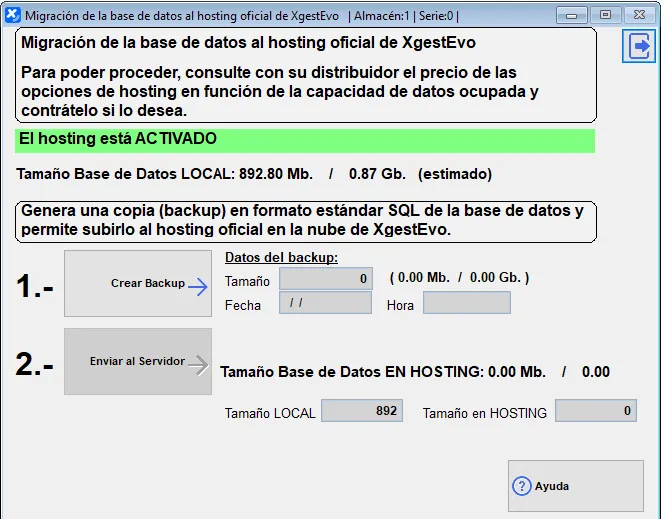Open Ayuda help button
The height and width of the screenshot is (519, 661).
(575, 486)
